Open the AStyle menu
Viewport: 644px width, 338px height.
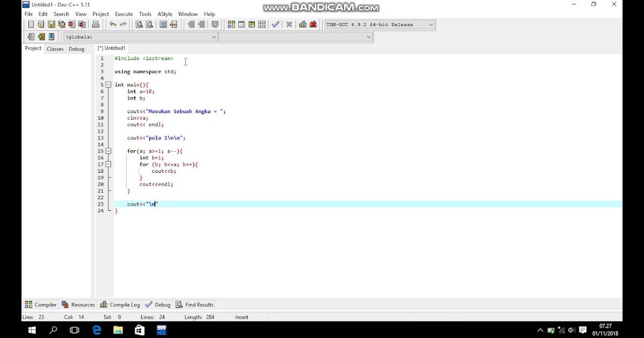click(x=165, y=14)
